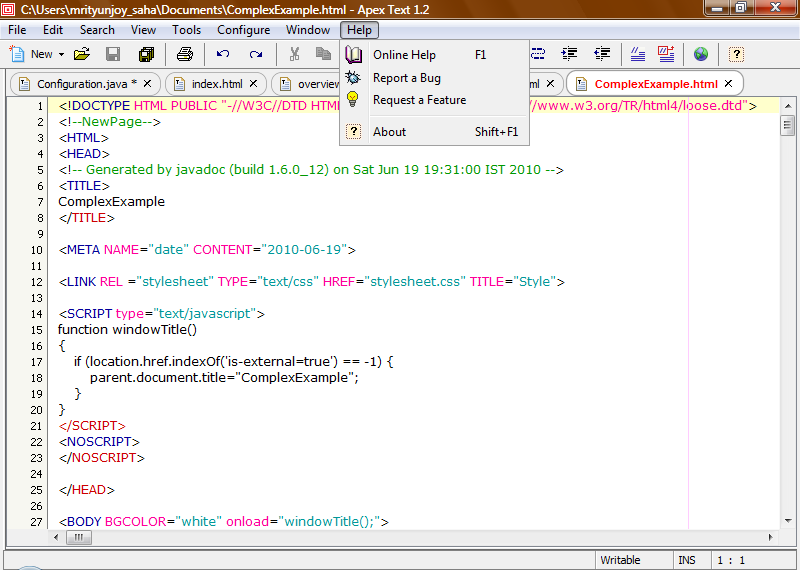Close the Configuration.java tab
Screen dimensions: 800x570
(x=147, y=83)
